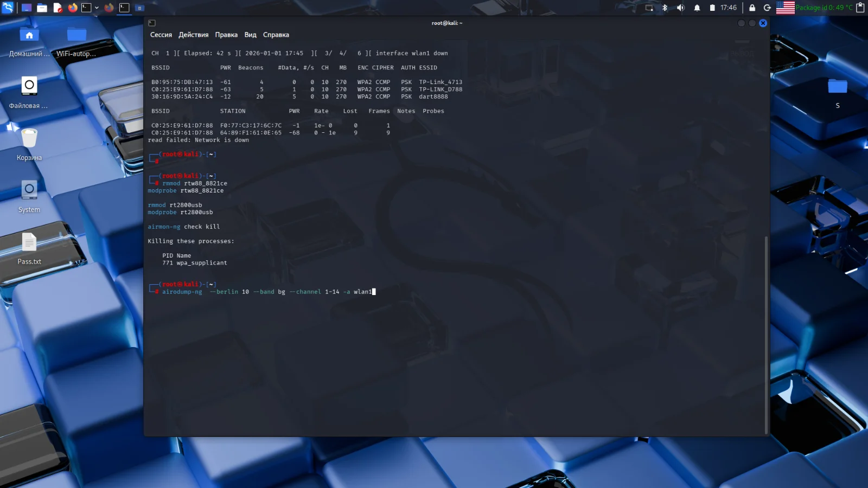Viewport: 868px width, 488px height.
Task: Toggle the screen lock padlock in tray
Action: pos(753,8)
